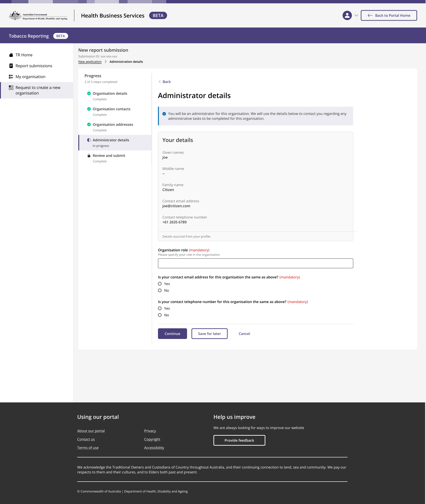426x504 pixels.
Task: Click 'Details sourced from your profile.' text
Action: point(186,236)
